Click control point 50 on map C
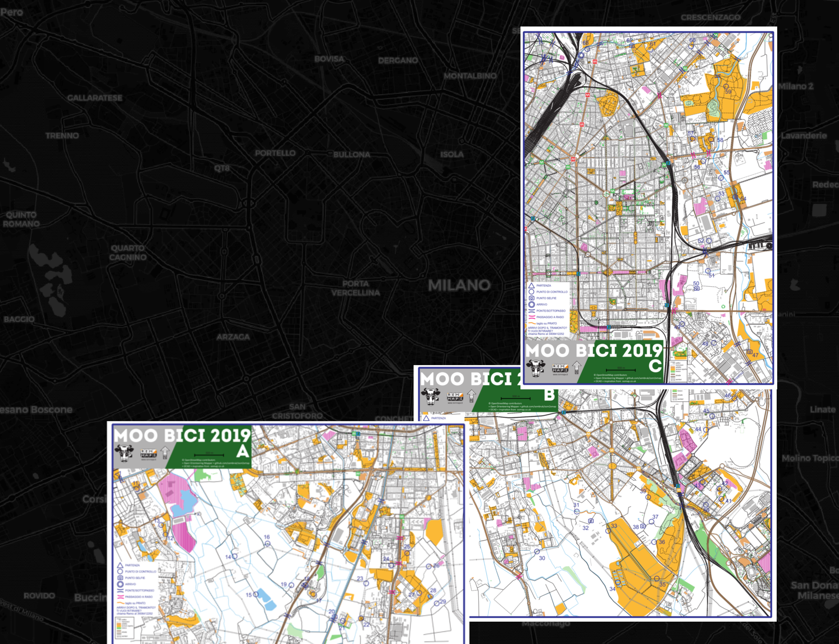This screenshot has height=644, width=839. (697, 289)
